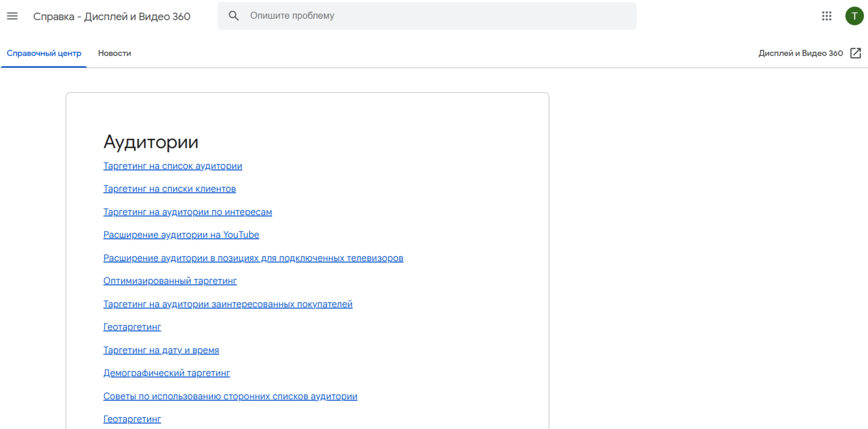This screenshot has width=868, height=429.
Task: Open the Геотаргетинг link below Советы по использованию
Action: (x=132, y=419)
